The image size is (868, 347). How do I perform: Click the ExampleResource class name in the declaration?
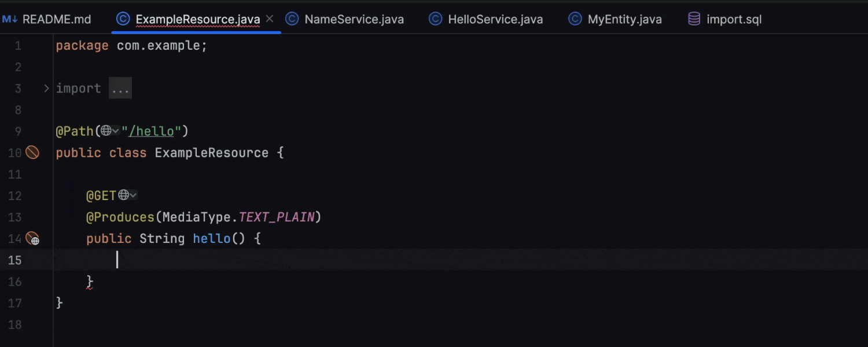click(x=211, y=153)
